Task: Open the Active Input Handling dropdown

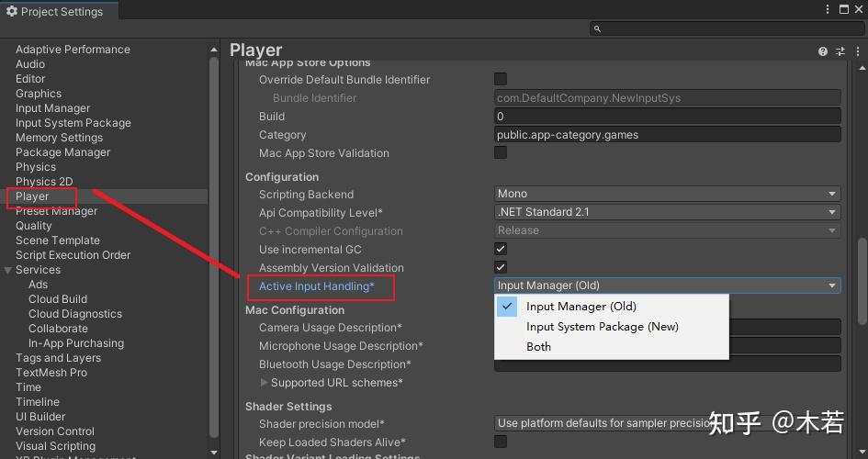Action: coord(667,285)
